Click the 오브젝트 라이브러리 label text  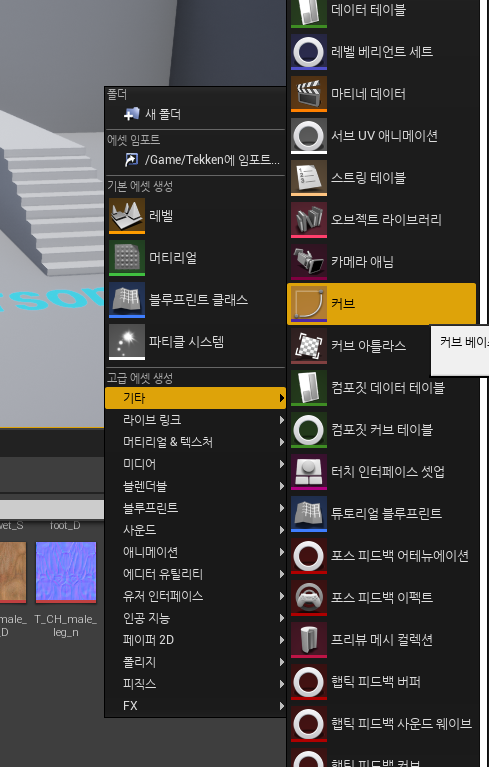point(386,220)
